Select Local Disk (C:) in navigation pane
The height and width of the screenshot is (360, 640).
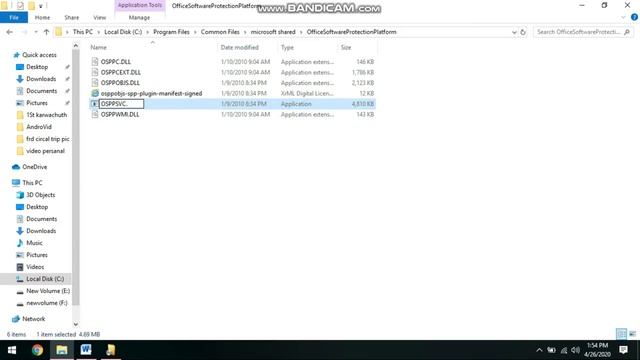(x=45, y=279)
